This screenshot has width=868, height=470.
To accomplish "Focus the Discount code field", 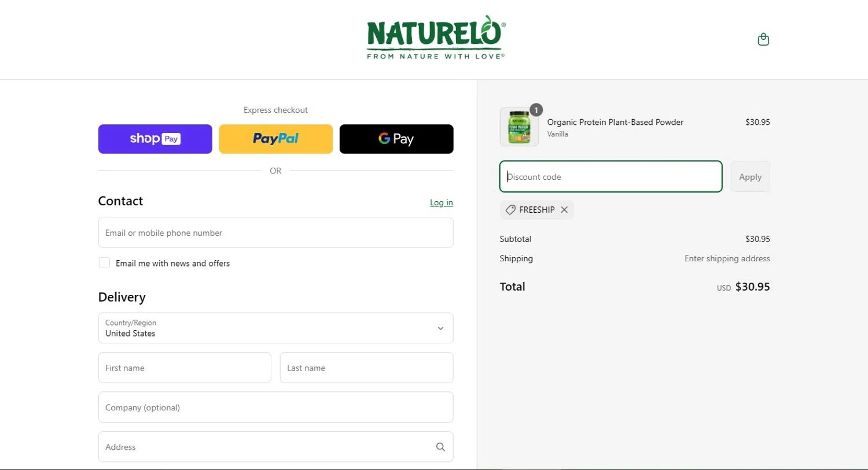I will click(611, 176).
